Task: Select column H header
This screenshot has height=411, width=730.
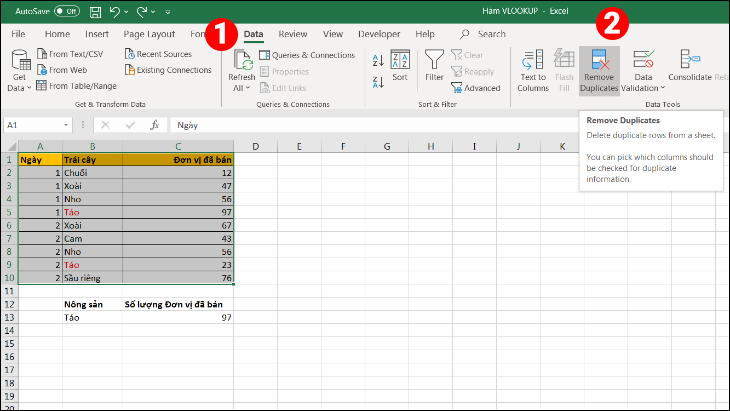Action: point(431,147)
